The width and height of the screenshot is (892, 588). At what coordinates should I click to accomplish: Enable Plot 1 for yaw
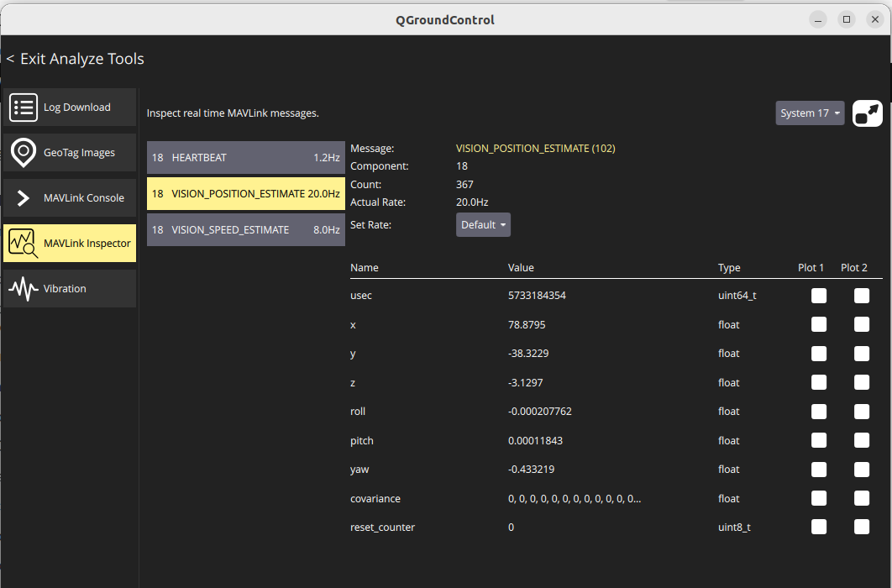pyautogui.click(x=819, y=470)
